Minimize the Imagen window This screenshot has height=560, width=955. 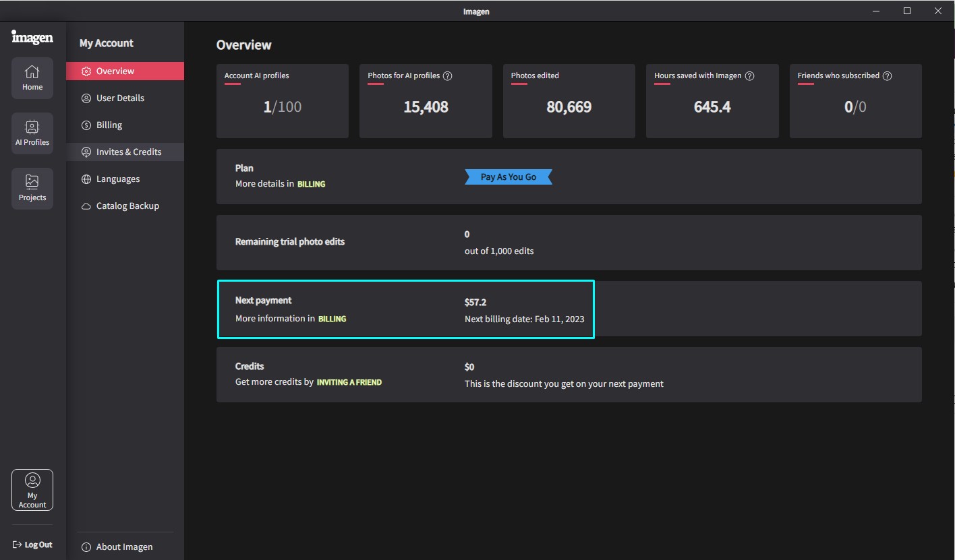876,11
